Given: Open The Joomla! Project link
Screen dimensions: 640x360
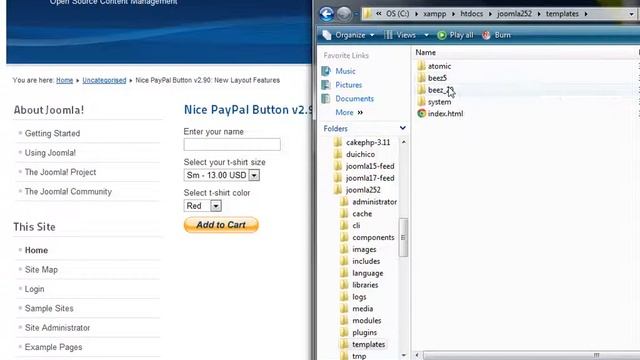Looking at the screenshot, I should (60, 172).
